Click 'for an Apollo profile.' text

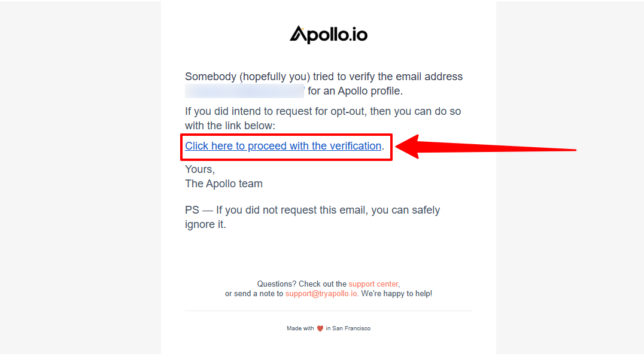click(356, 91)
